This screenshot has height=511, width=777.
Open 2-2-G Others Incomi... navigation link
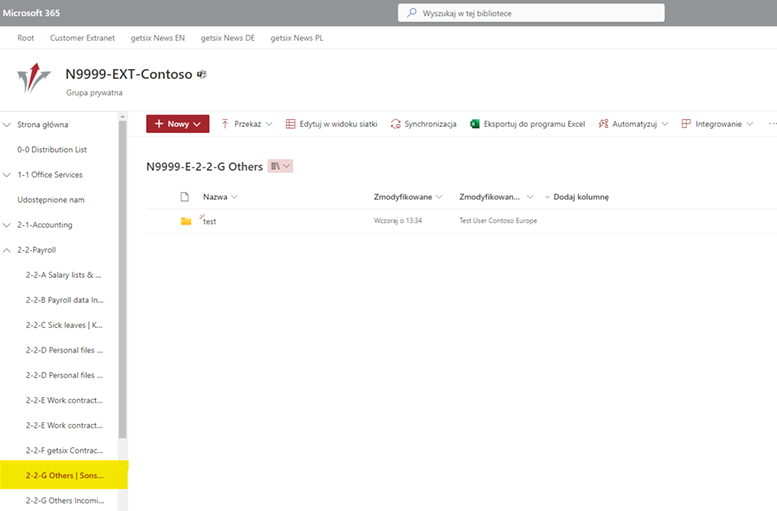tap(65, 501)
